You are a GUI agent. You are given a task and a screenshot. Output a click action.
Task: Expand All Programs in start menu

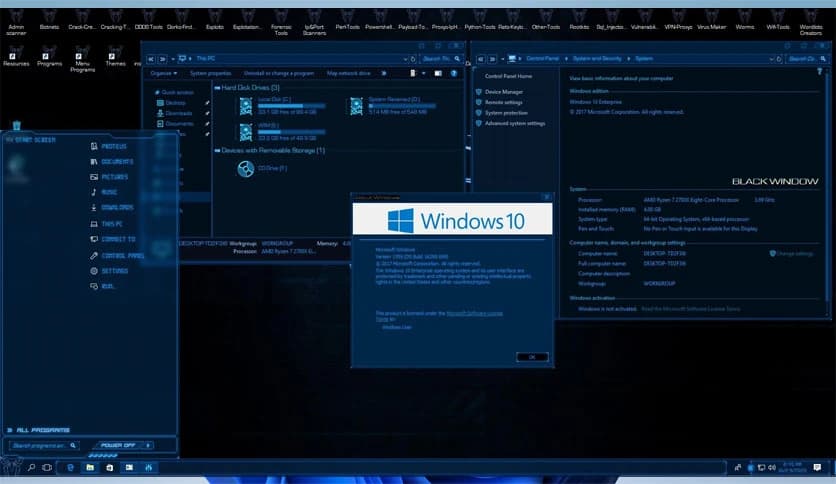[38, 430]
